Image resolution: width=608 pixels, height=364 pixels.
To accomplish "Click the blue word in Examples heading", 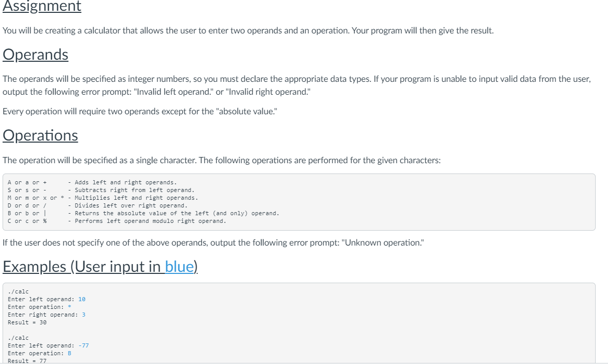I will (x=179, y=267).
